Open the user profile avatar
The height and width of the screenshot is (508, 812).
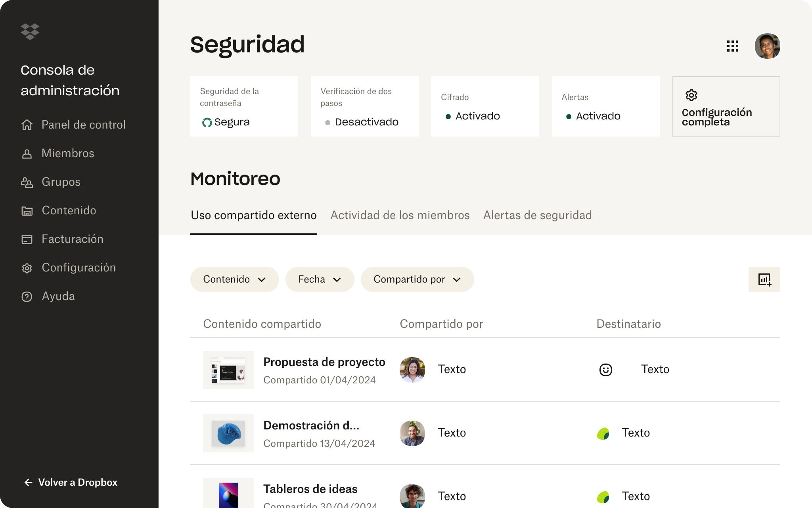coord(768,46)
